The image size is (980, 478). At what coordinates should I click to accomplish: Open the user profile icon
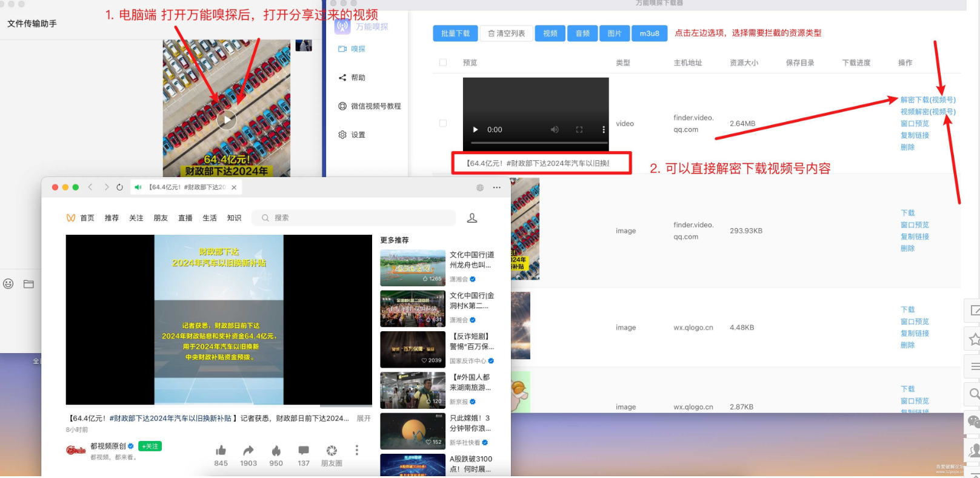(x=472, y=218)
